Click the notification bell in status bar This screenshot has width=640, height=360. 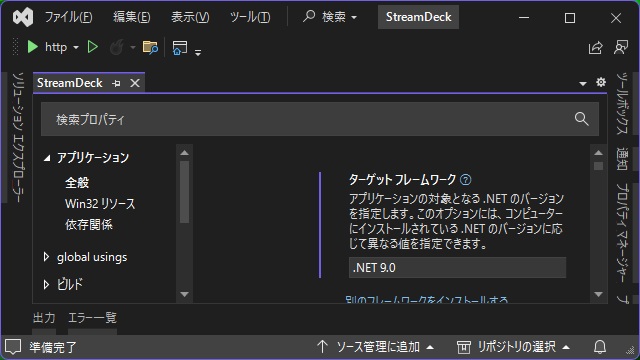pos(600,347)
